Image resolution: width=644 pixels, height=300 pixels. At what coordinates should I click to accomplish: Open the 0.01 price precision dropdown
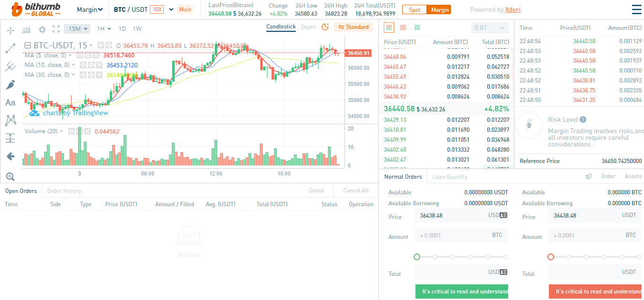490,28
